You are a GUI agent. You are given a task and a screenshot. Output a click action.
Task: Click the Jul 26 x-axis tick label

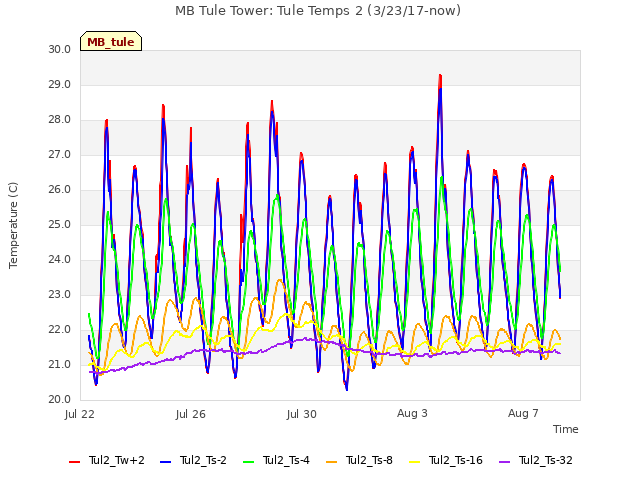click(191, 414)
